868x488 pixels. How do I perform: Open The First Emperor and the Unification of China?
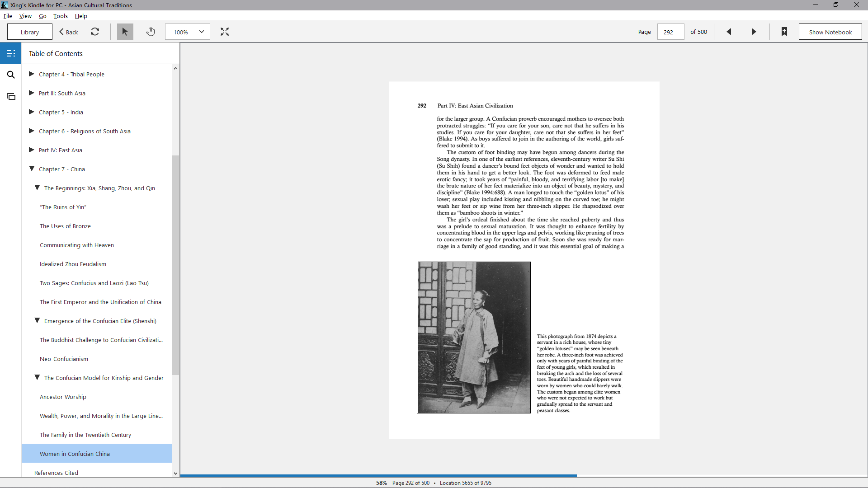click(x=100, y=302)
